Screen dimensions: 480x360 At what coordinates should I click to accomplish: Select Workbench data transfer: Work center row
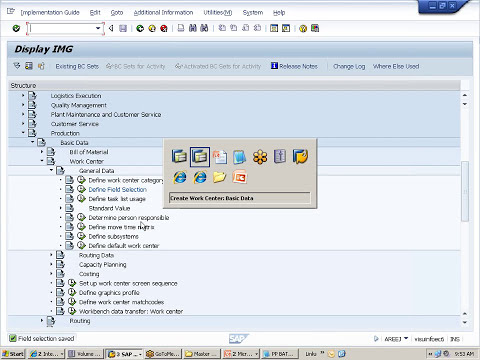[131, 311]
